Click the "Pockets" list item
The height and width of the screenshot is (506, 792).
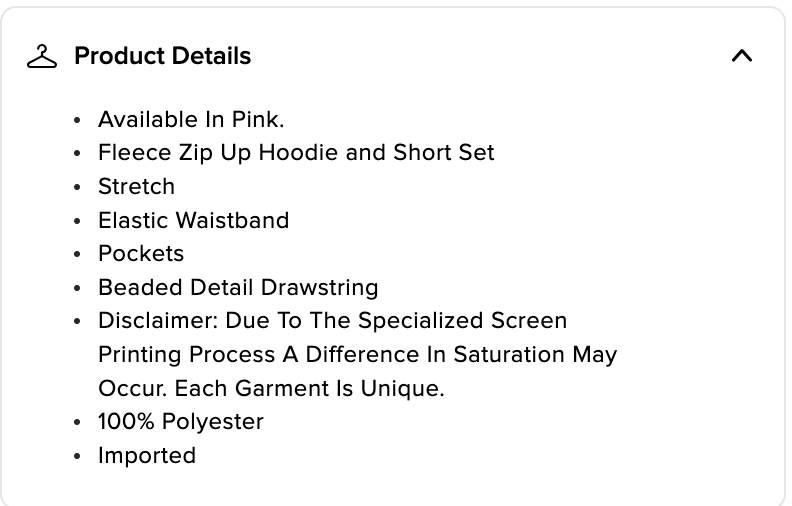pos(141,254)
